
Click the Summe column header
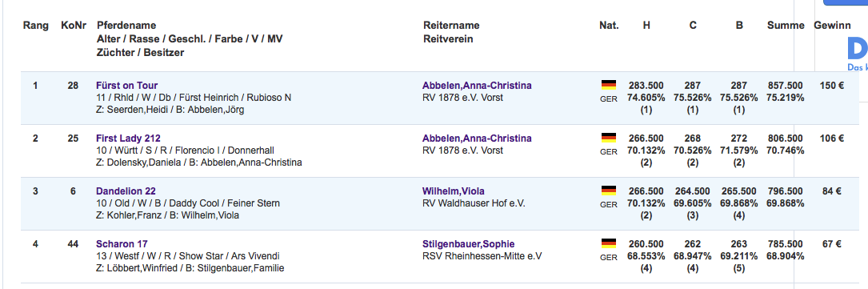click(786, 26)
